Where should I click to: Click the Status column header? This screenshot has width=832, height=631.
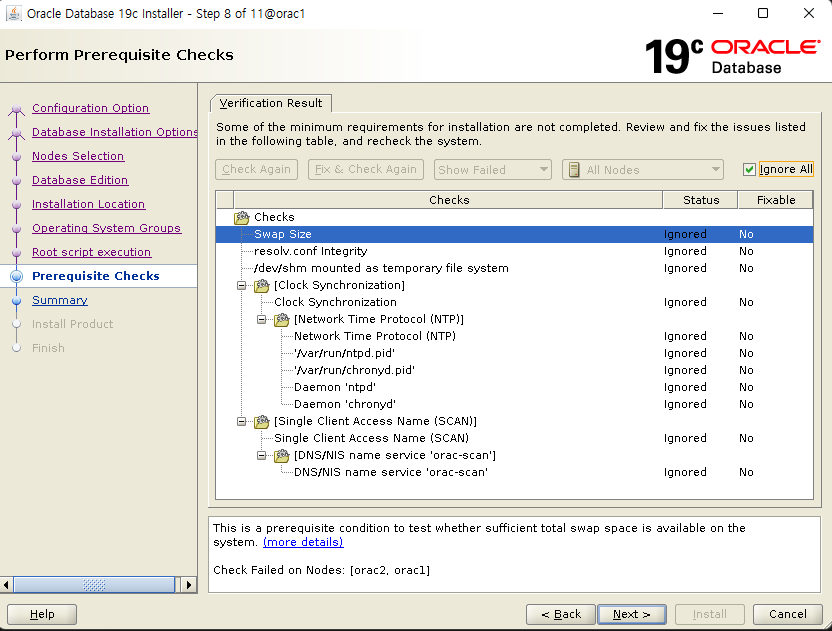tap(700, 200)
